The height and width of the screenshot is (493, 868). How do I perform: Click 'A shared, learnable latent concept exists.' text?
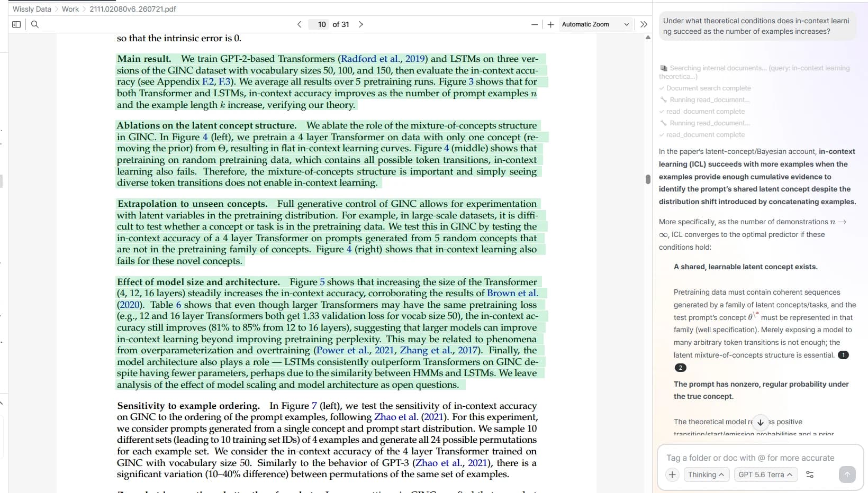[745, 267]
